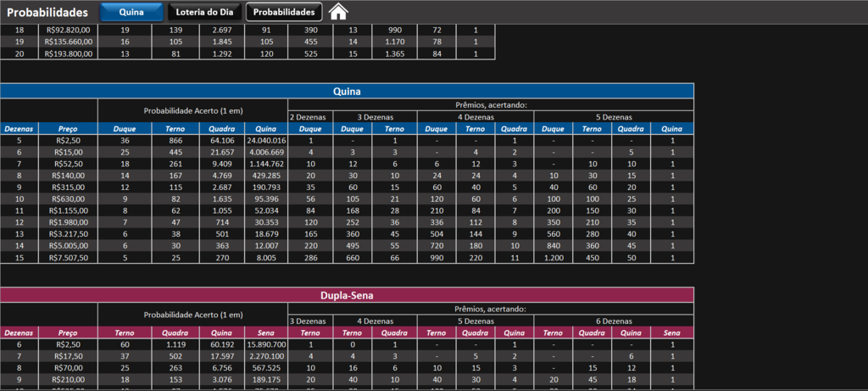Viewport: 868px width, 391px height.
Task: Click the 21.657 Quadra probability cell
Action: [222, 153]
